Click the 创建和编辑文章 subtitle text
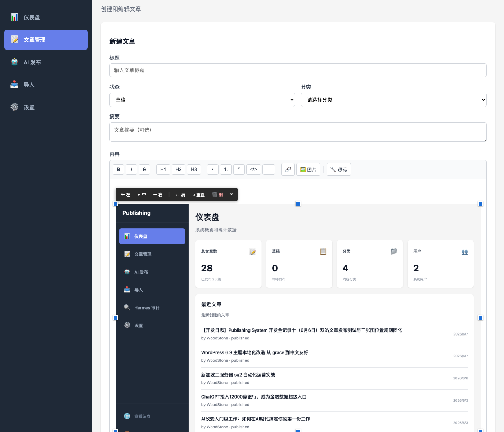This screenshot has width=504, height=432. coord(121,9)
